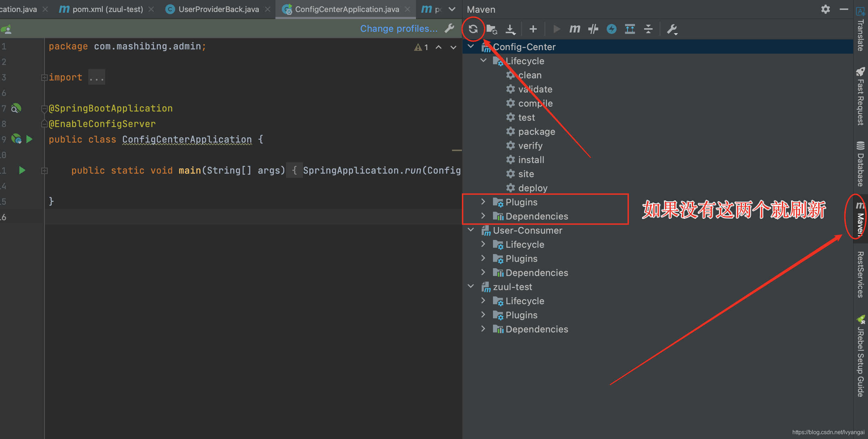Collapse the User-Consumer project node
The image size is (868, 439).
tap(471, 230)
